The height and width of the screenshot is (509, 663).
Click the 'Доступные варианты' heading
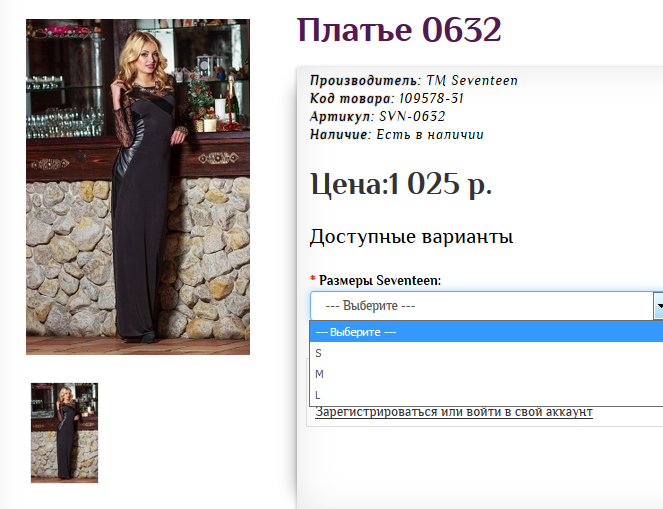click(x=411, y=237)
